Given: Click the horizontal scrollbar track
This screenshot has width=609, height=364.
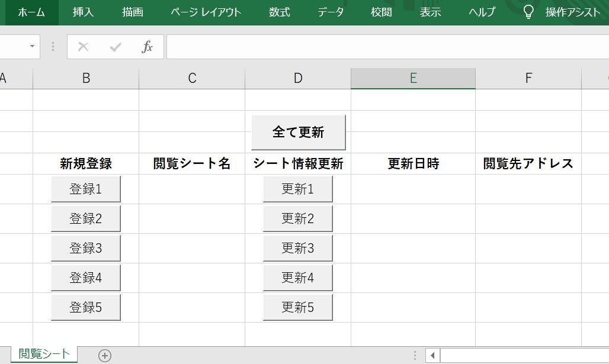Looking at the screenshot, I should [524, 355].
